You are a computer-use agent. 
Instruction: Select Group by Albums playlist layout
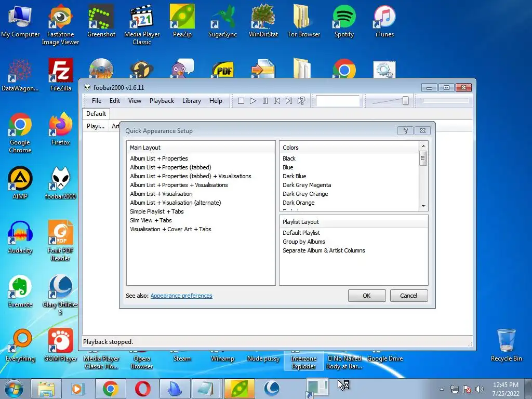click(303, 242)
